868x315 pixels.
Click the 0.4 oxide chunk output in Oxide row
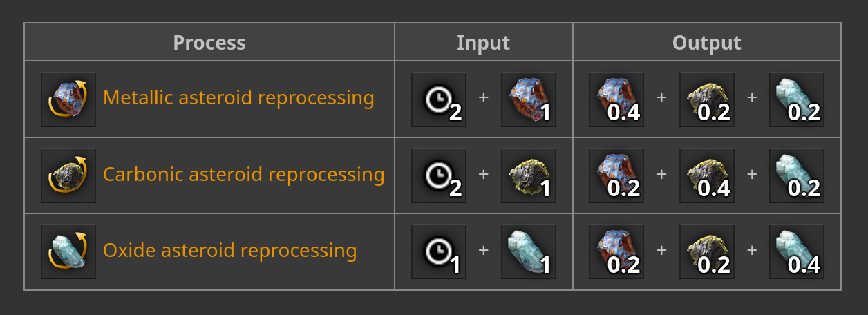pos(797,251)
